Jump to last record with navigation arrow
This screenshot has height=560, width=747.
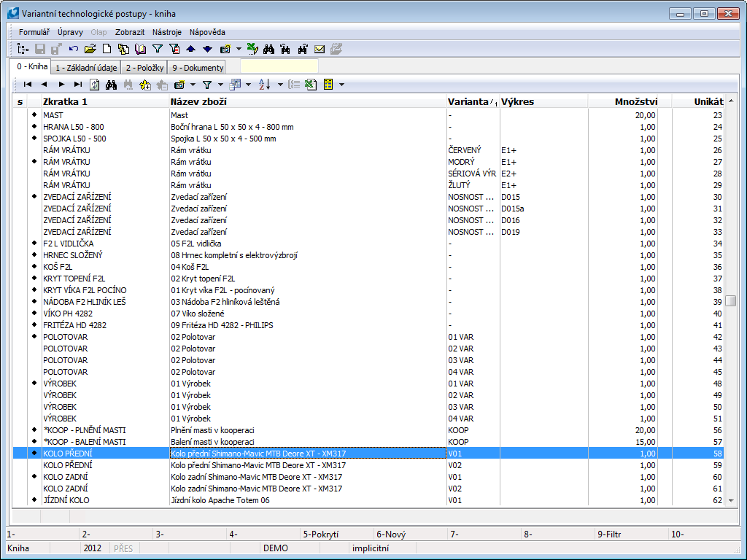coord(78,85)
